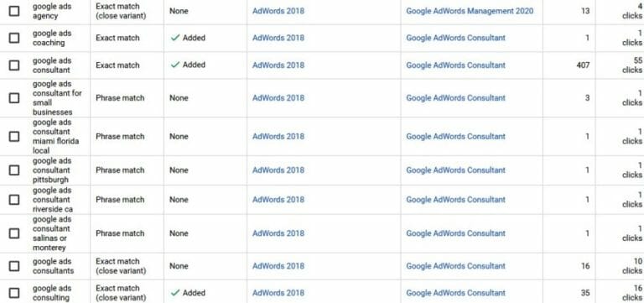
Task: Open ad group link for riverside ca row
Action: [456, 200]
